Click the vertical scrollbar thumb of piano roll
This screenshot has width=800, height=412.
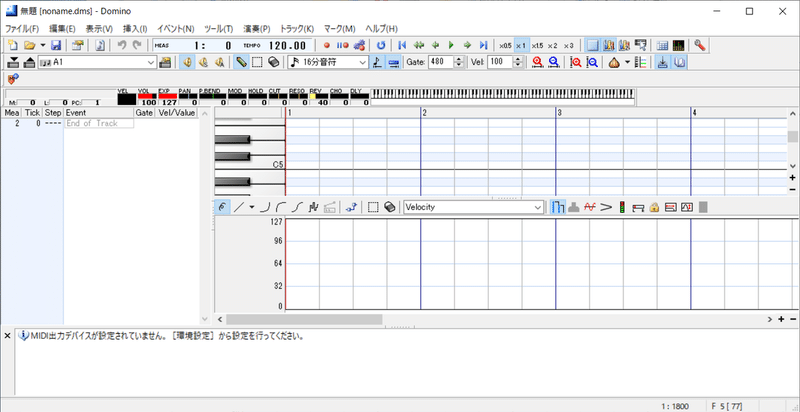(x=792, y=136)
